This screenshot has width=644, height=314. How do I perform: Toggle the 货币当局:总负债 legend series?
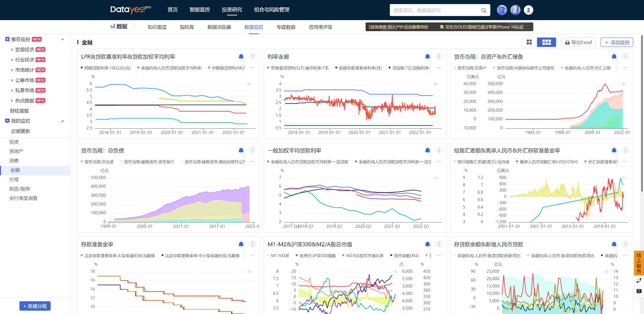tap(97, 162)
